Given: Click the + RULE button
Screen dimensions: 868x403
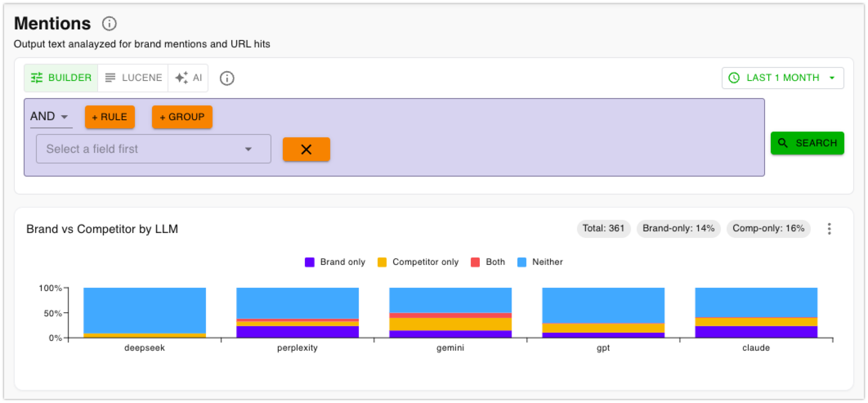Looking at the screenshot, I should pos(110,117).
